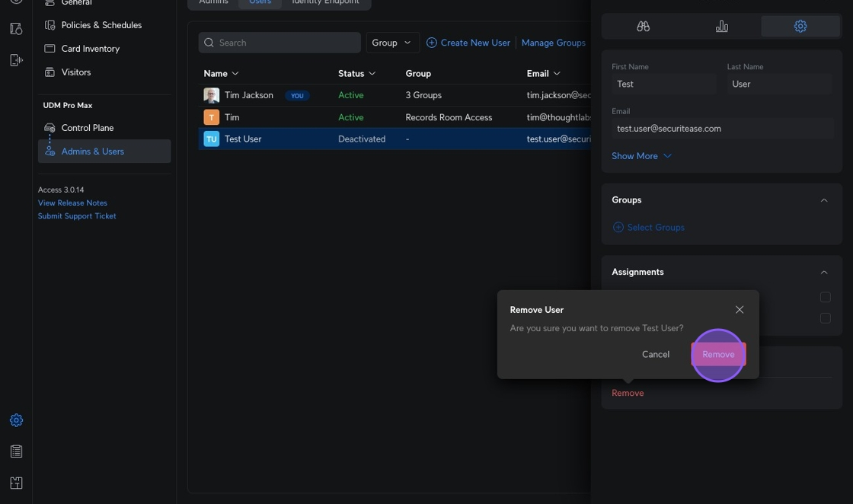853x504 pixels.
Task: Cancel the Remove User dialog
Action: (655, 354)
